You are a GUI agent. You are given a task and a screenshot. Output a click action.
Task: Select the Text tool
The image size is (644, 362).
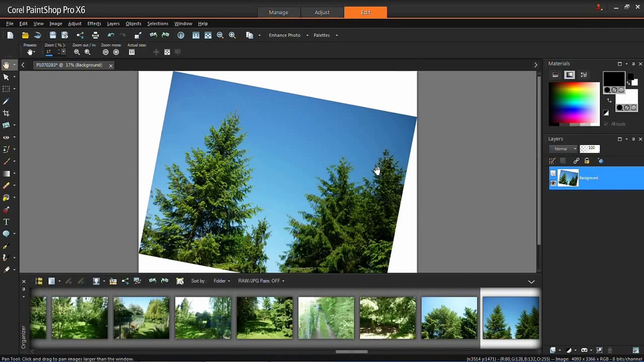[x=6, y=222]
